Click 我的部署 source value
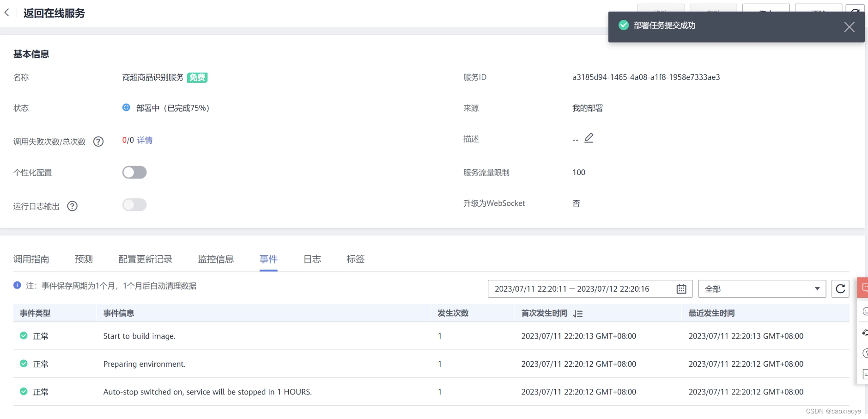Screen dimensions: 868x419 coord(588,108)
